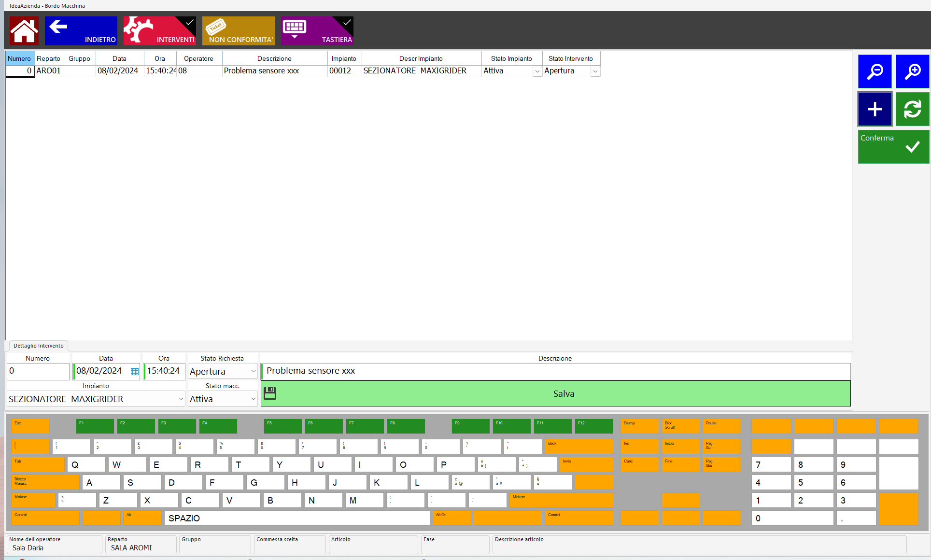
Task: Tap the Canc key on virtual keyboard
Action: click(639, 464)
